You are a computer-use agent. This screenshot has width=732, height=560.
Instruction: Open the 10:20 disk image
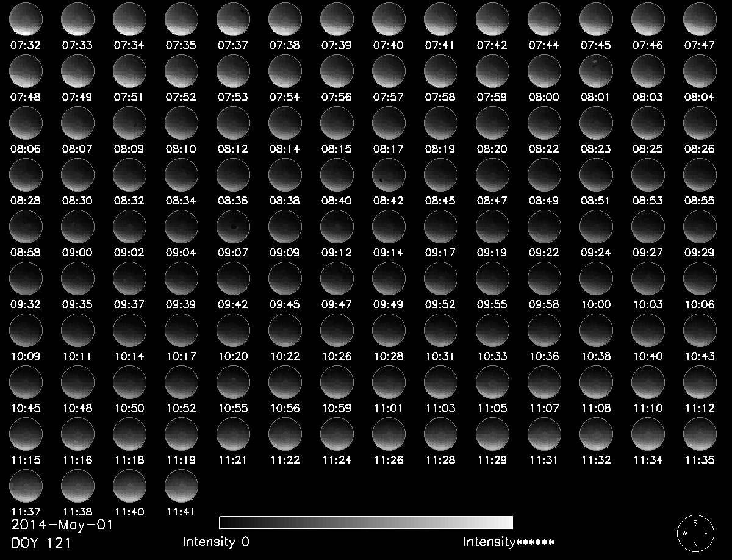pos(233,331)
